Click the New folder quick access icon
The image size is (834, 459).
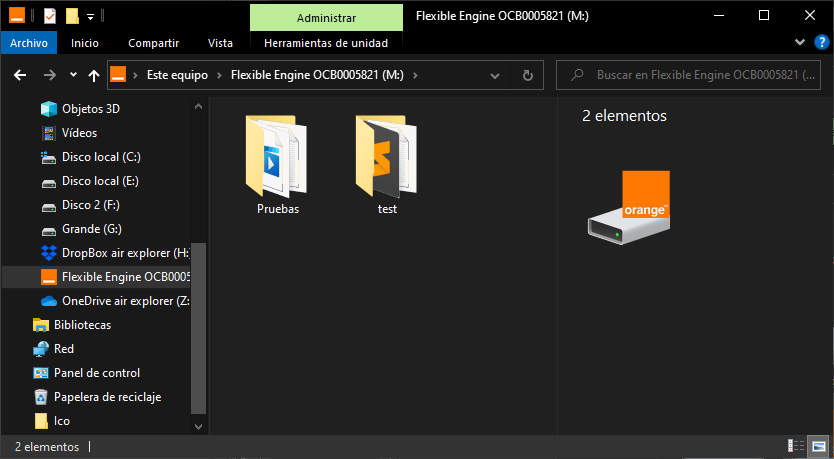(72, 16)
